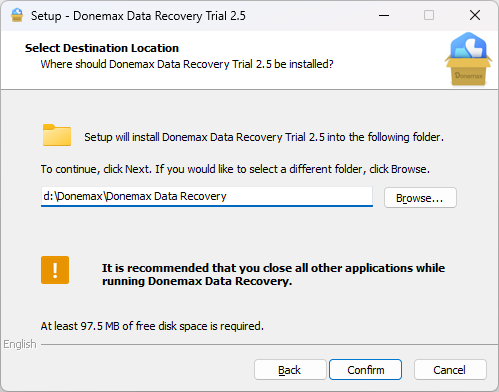499x392 pixels.
Task: Click 'At least 97.5 MB' disk space text
Action: pyautogui.click(x=152, y=326)
